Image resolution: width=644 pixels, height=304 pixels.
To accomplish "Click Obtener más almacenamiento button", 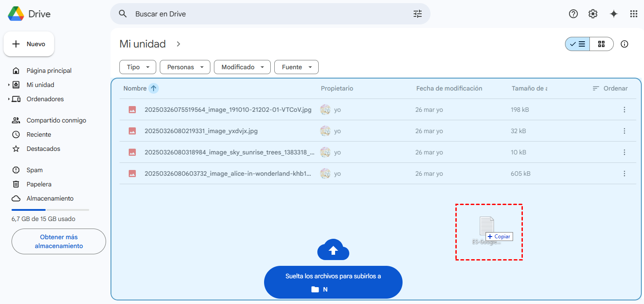I will coord(59,241).
